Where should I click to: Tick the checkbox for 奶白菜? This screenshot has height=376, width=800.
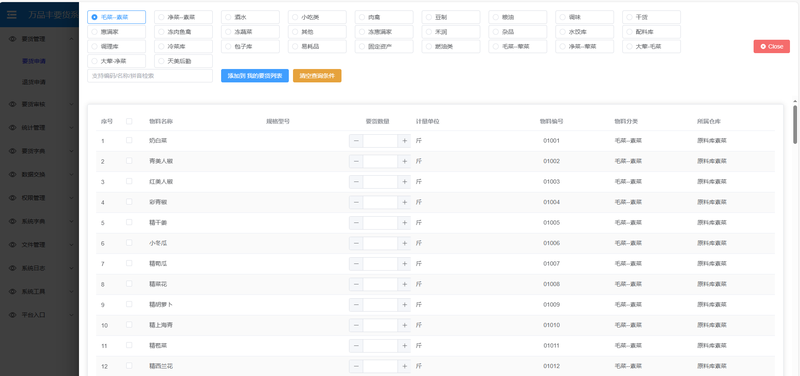pyautogui.click(x=129, y=140)
